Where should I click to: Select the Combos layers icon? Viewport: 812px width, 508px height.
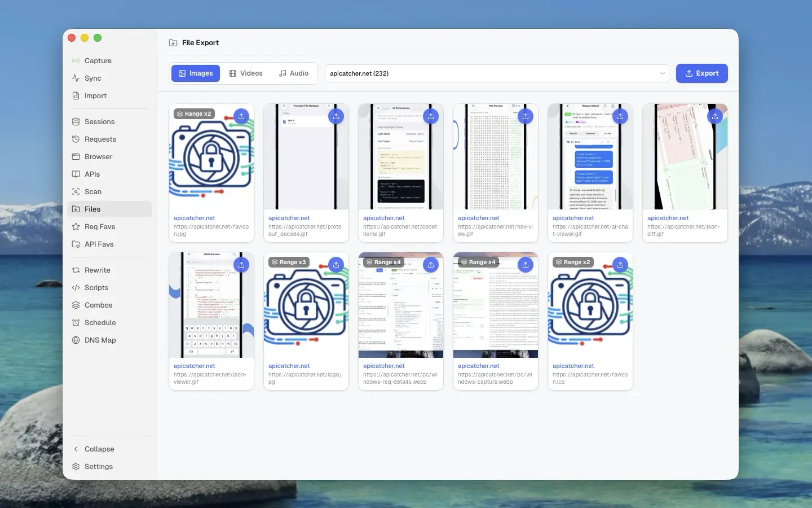click(76, 305)
